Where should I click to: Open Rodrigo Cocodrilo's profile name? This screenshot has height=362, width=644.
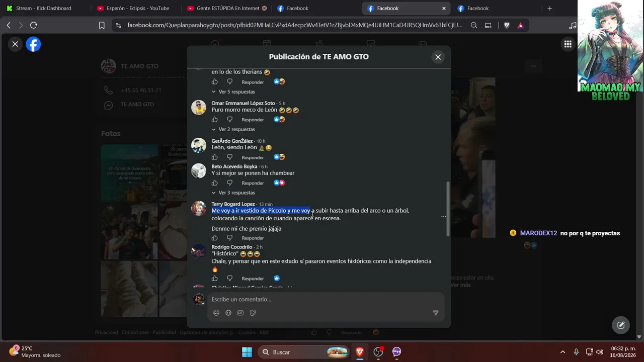coord(232,247)
